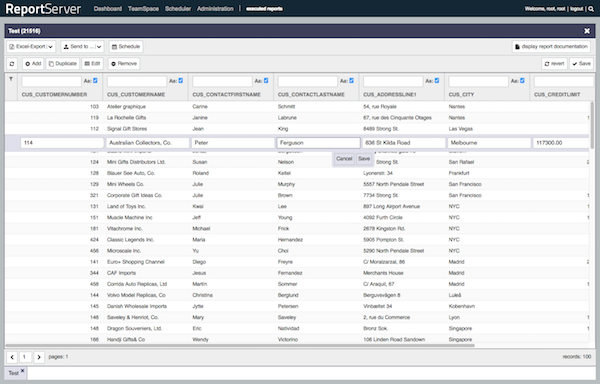Click the filter funnel icon in the header
The width and height of the screenshot is (600, 384).
[x=11, y=79]
